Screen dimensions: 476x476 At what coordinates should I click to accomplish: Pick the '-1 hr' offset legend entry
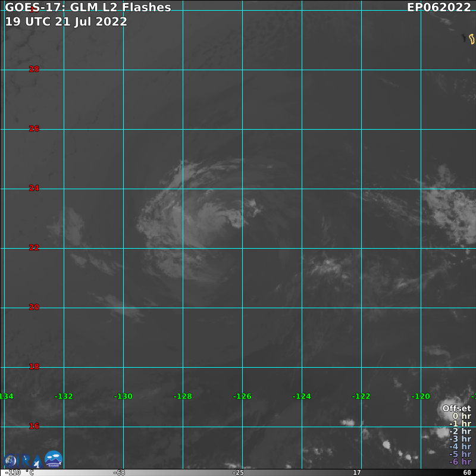tap(460, 424)
